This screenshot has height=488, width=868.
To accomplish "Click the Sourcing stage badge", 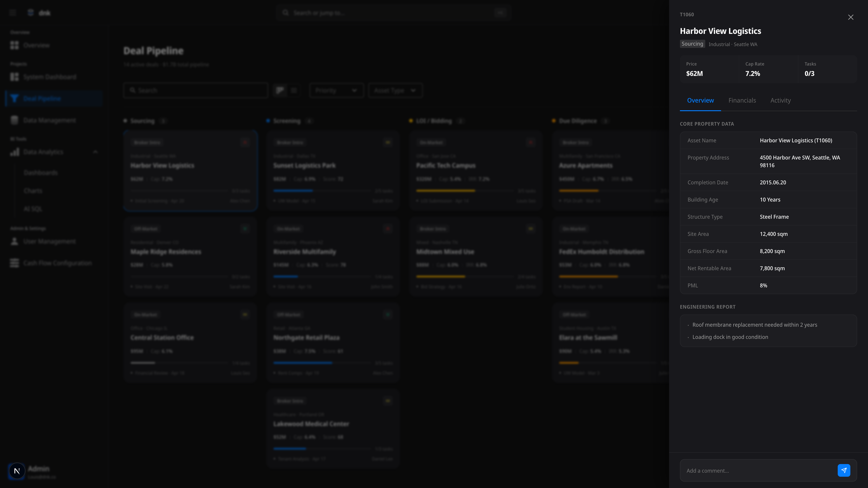I will click(x=692, y=44).
